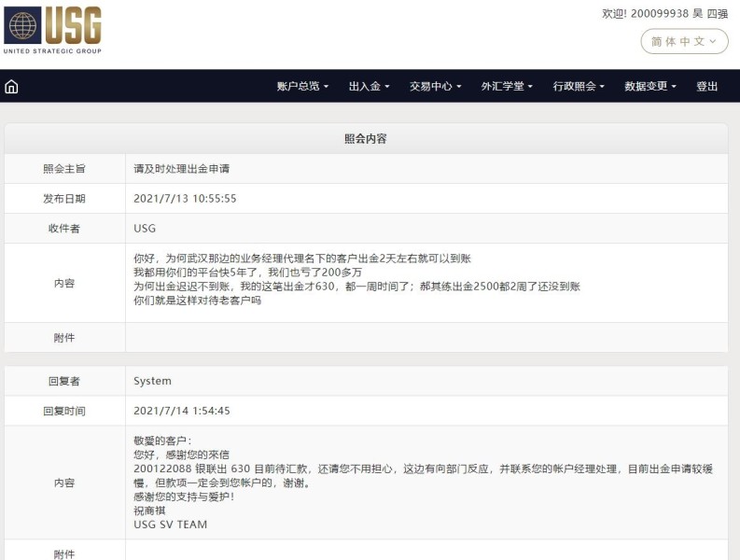Click the customer's message about delayed withdrawal
This screenshot has height=560, width=740.
click(x=356, y=280)
